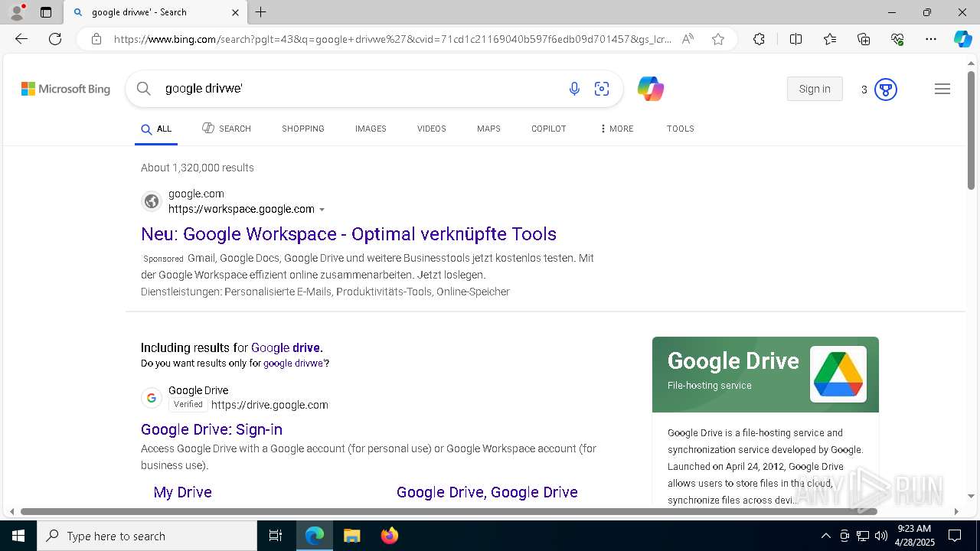The height and width of the screenshot is (551, 980).
Task: Open Edge Settings and more ellipsis
Action: click(x=931, y=39)
